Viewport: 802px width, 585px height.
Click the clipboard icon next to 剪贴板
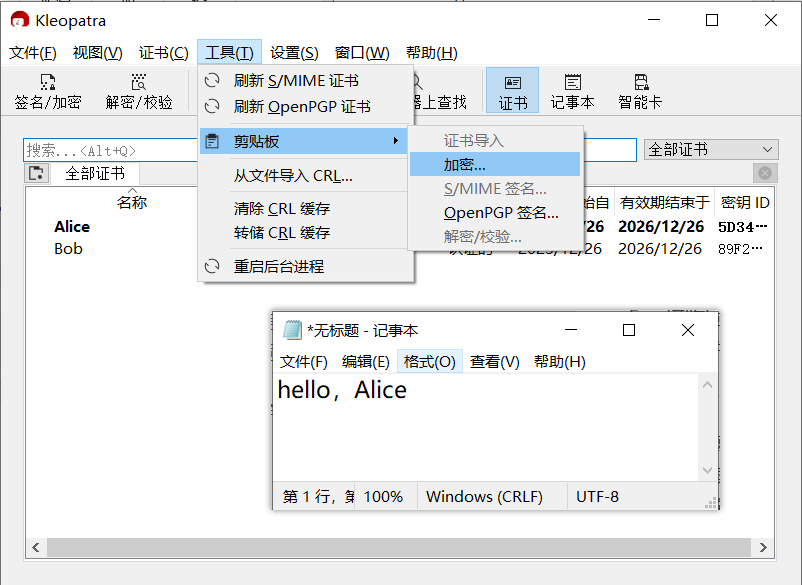click(x=212, y=141)
